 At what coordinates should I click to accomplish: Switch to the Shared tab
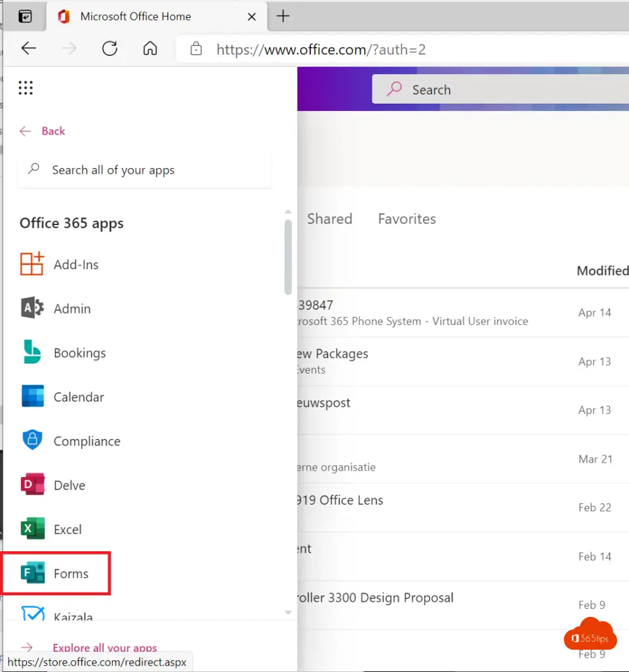pos(329,219)
